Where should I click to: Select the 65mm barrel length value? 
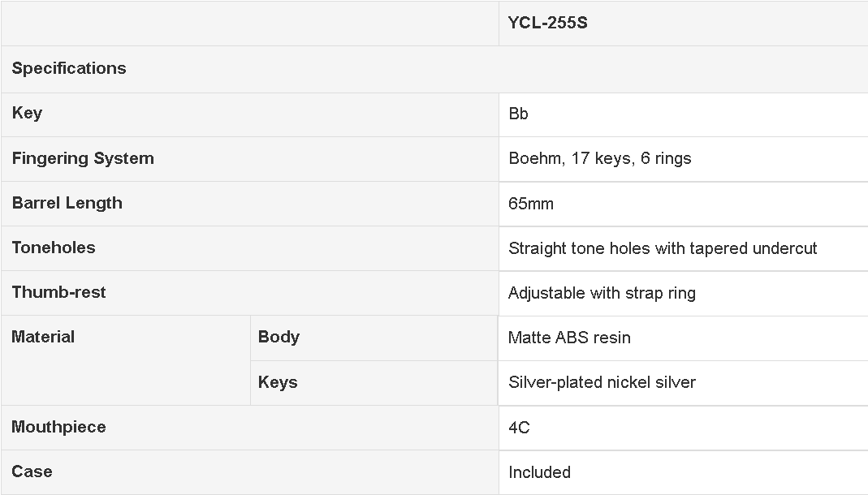tap(531, 204)
